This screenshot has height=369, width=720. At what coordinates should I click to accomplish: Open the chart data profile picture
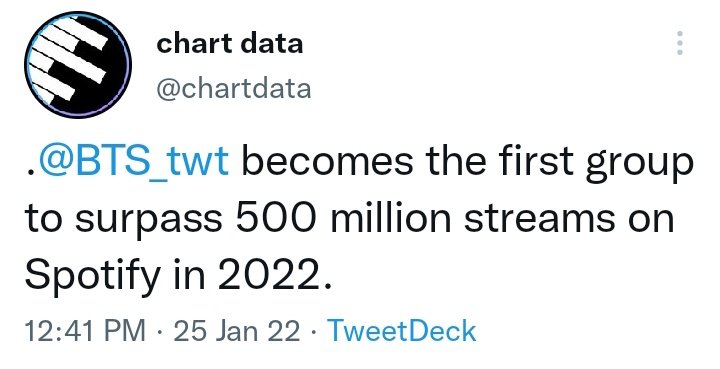tap(78, 65)
